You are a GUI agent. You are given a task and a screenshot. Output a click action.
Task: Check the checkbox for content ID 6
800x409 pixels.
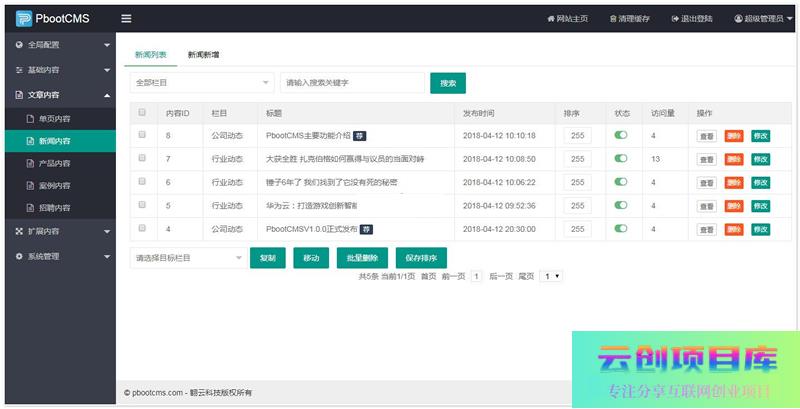coord(142,182)
